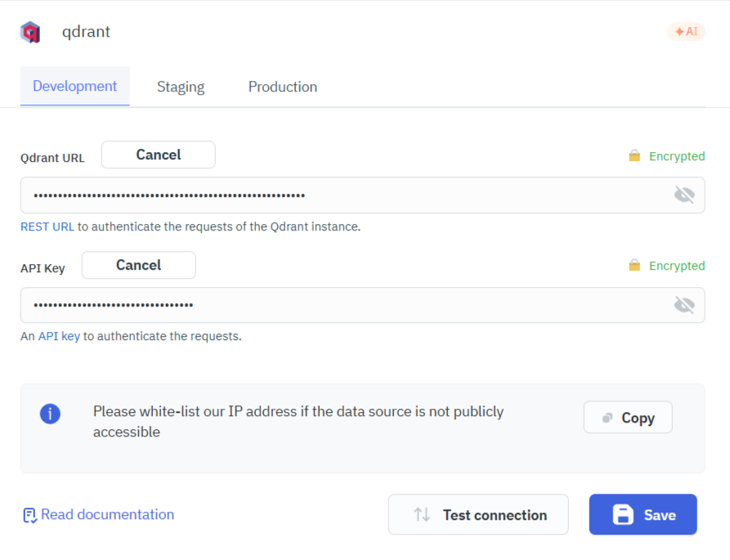Click the qdrant data source name
Image resolution: width=730 pixels, height=560 pixels.
pos(86,32)
